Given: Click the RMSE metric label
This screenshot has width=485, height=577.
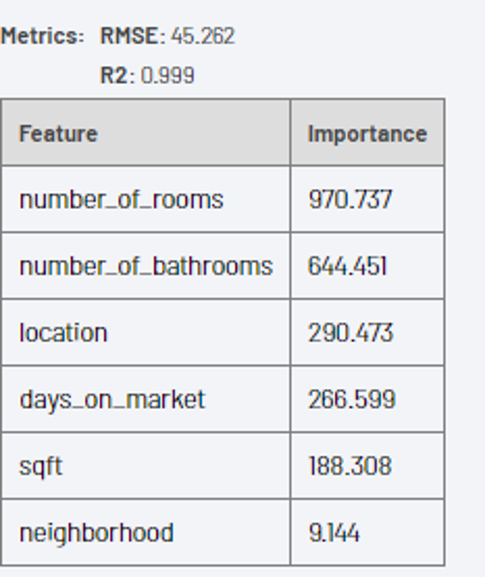Looking at the screenshot, I should tap(133, 36).
